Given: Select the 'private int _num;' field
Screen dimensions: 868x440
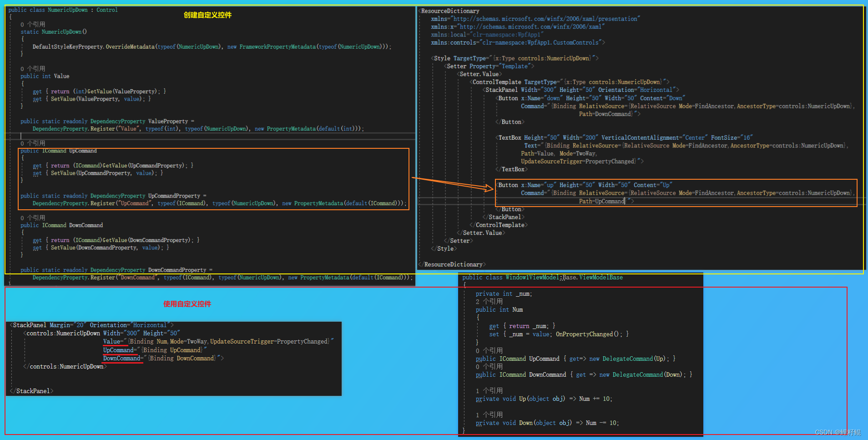Looking at the screenshot, I should [x=504, y=294].
